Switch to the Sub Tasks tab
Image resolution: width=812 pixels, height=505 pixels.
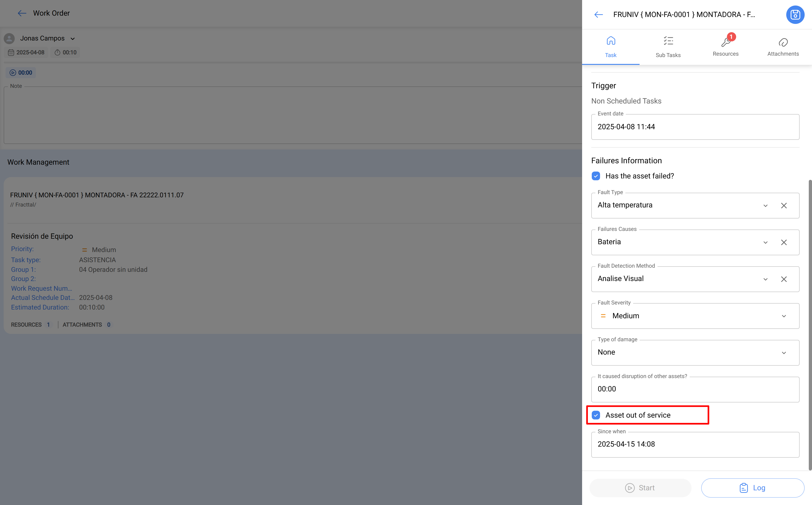[x=668, y=46]
